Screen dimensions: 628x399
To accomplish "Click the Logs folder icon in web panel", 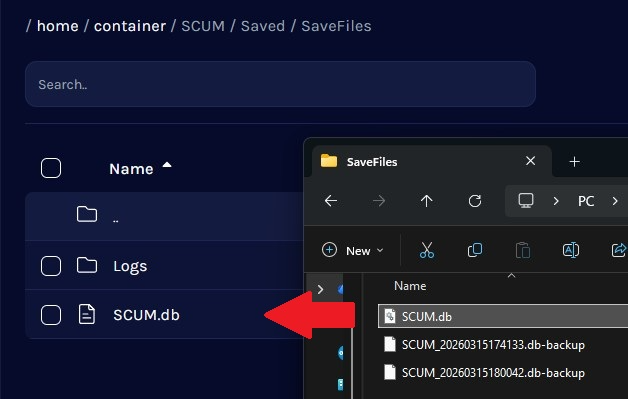I will 87,266.
